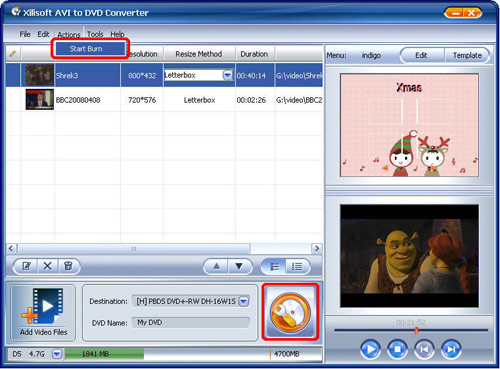Click the 800*432 resolution cell
The image size is (500, 369).
(142, 76)
